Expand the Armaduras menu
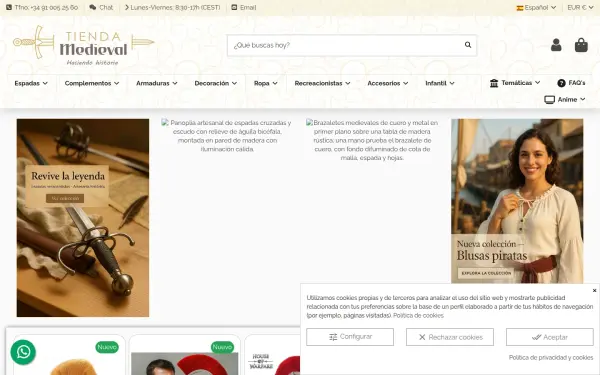 coord(157,83)
